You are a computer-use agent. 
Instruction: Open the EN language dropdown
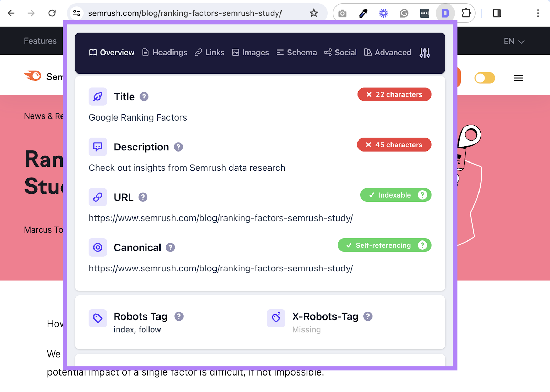pos(513,41)
